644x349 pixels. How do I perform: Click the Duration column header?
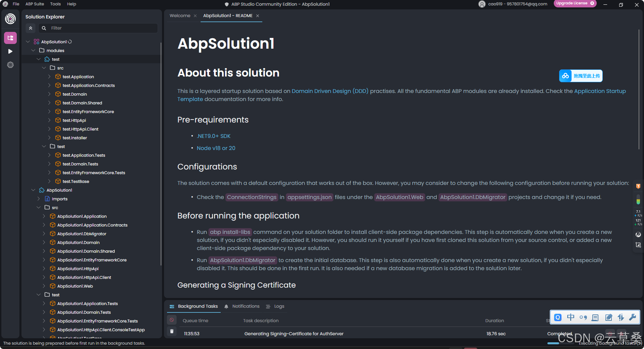(x=494, y=320)
